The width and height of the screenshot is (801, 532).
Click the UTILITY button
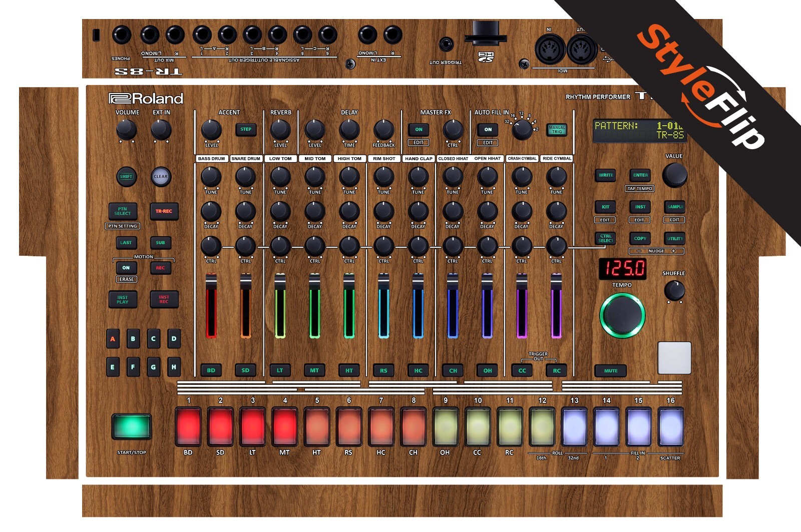click(675, 238)
